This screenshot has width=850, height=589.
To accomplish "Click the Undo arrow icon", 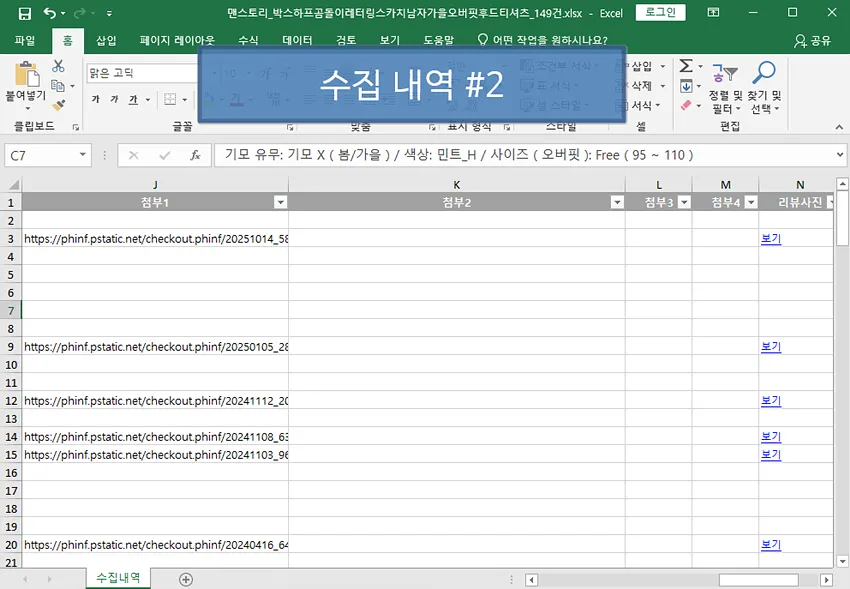I will click(x=51, y=13).
